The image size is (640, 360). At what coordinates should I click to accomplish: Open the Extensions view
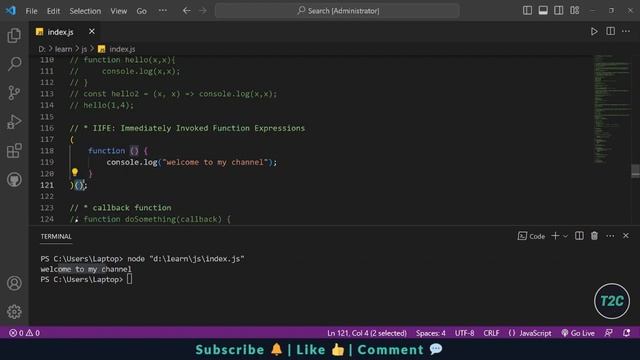(14, 151)
